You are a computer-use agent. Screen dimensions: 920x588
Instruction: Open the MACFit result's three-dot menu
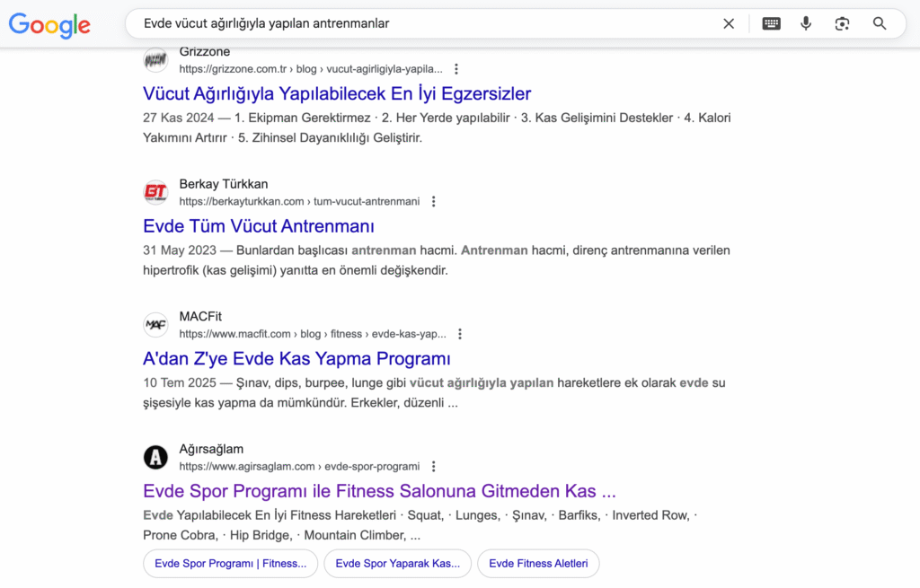(460, 333)
